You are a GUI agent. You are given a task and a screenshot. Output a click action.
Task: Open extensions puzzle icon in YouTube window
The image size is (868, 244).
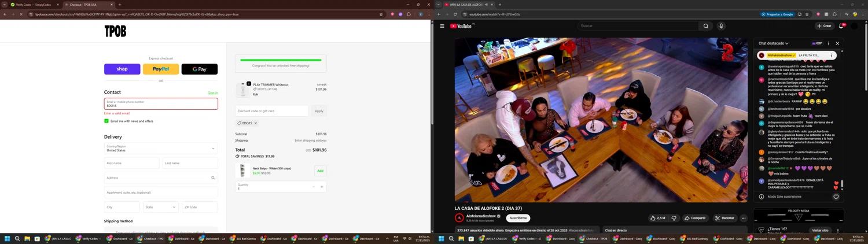coord(834,14)
